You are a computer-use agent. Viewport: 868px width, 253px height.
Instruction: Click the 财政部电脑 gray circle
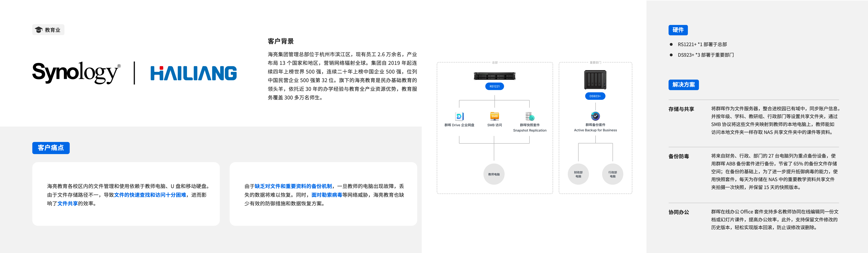click(x=578, y=174)
